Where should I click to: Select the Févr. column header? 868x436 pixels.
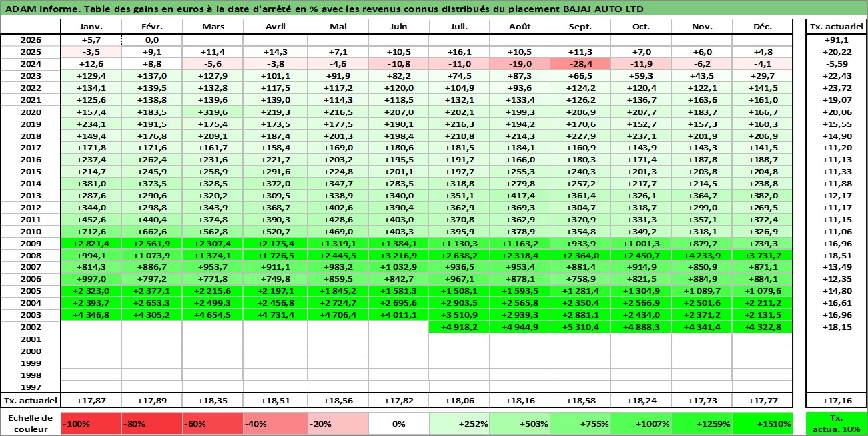click(x=152, y=27)
